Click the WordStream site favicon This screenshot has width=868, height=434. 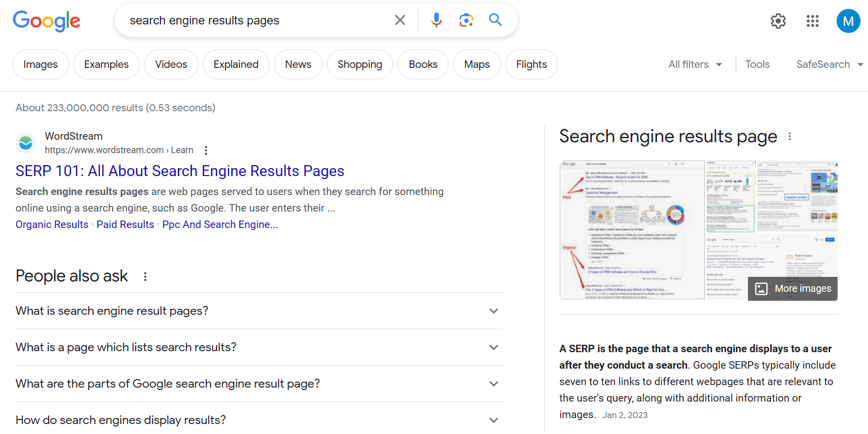25,143
